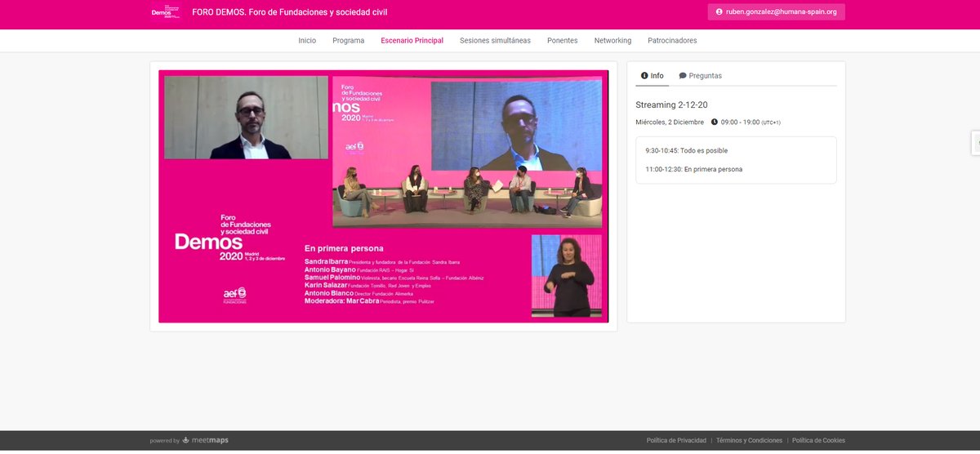Click the Streaming 2-12-20 title
This screenshot has height=454, width=980.
coord(671,105)
